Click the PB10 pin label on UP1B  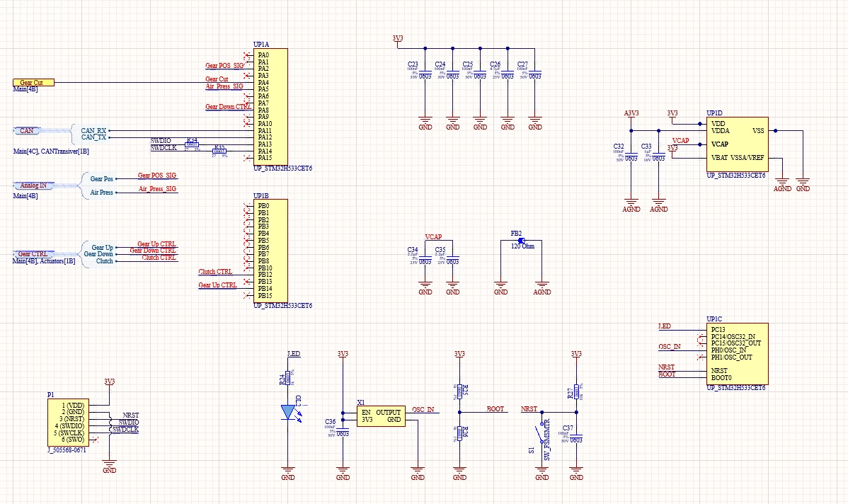265,268
